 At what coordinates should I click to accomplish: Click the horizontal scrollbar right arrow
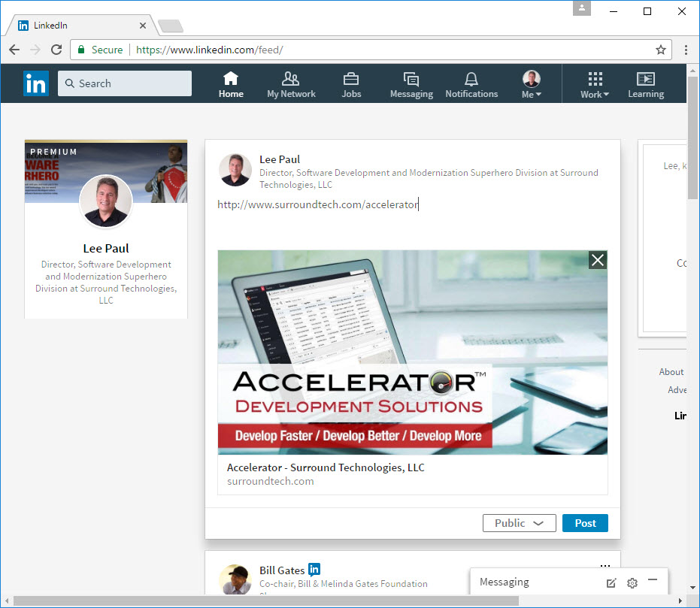coord(680,601)
